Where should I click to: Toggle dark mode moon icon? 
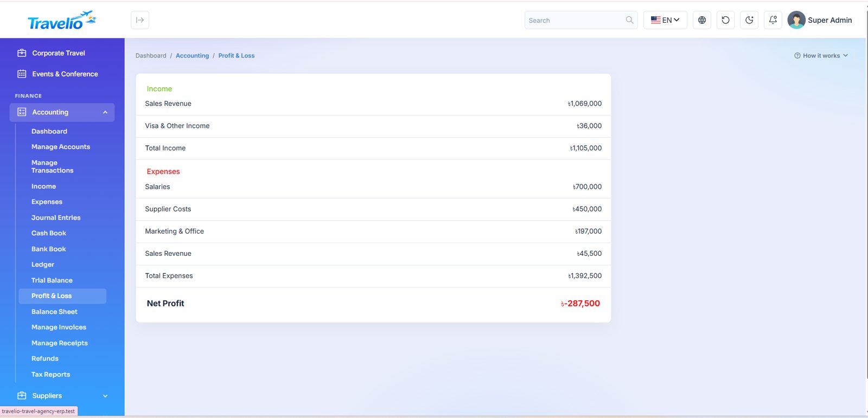pyautogui.click(x=749, y=20)
